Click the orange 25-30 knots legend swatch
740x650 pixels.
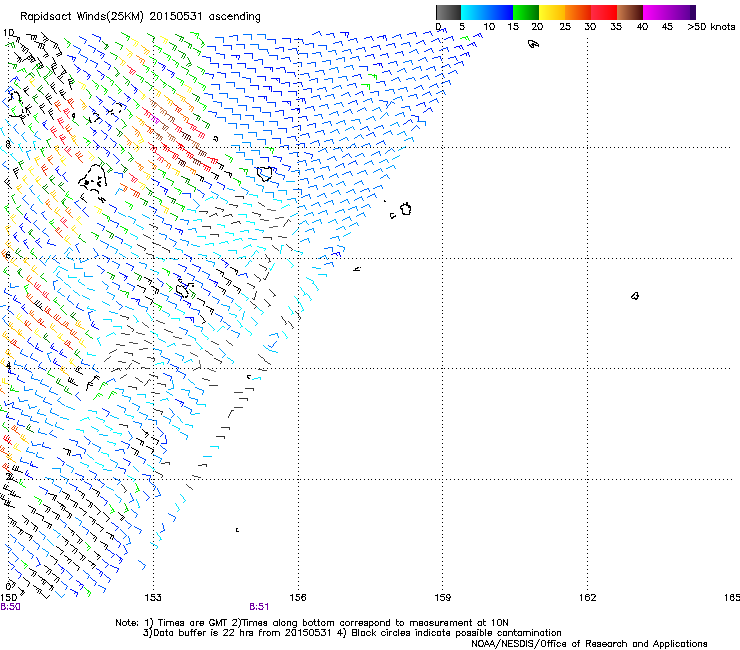coord(578,12)
